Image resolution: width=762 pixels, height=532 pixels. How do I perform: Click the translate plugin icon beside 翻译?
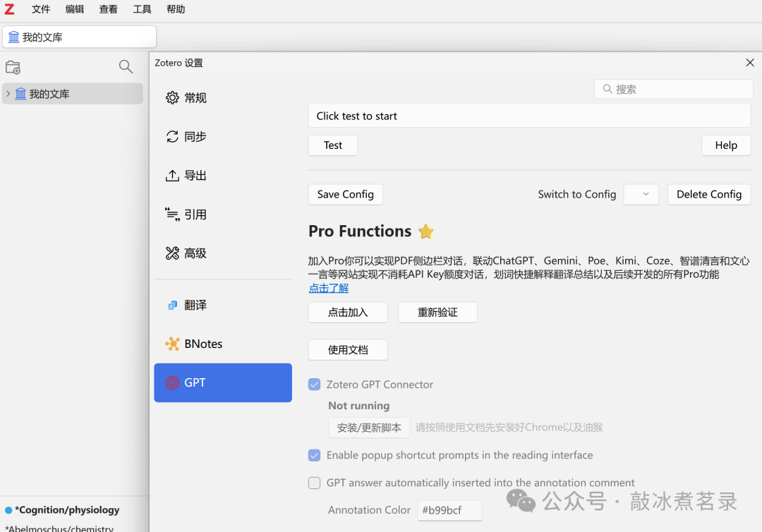(173, 305)
